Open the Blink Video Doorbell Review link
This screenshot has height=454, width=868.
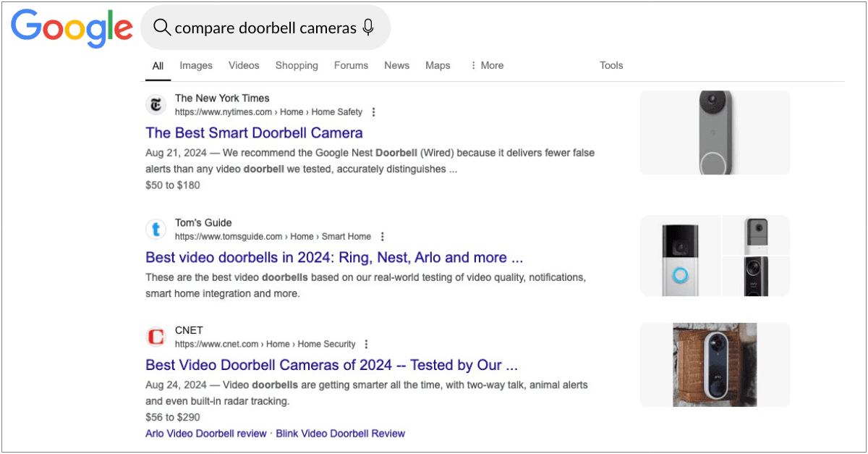(340, 433)
